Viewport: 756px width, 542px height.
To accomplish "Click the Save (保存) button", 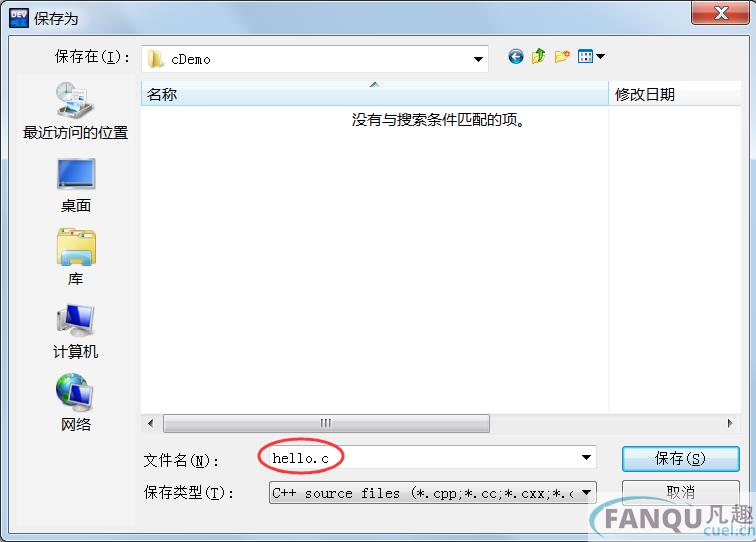I will point(680,459).
